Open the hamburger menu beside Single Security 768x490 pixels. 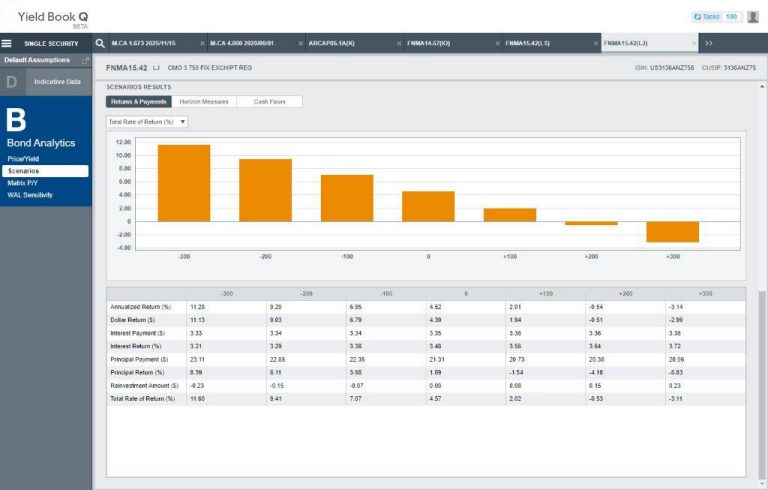click(x=6, y=44)
